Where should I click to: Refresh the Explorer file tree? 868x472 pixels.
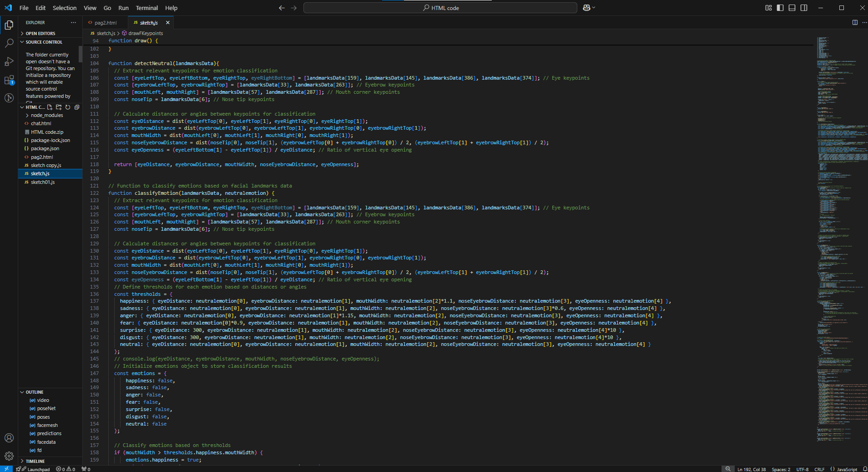click(x=68, y=107)
